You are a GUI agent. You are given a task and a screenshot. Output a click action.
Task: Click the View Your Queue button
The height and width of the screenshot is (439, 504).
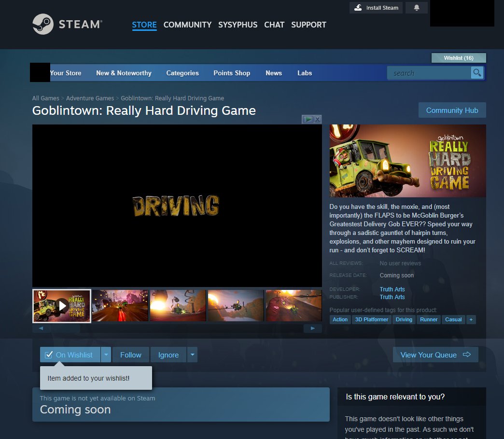[x=435, y=355]
